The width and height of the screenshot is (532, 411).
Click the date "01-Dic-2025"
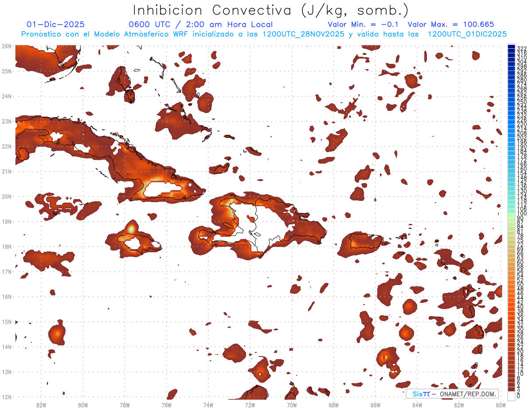tap(56, 24)
